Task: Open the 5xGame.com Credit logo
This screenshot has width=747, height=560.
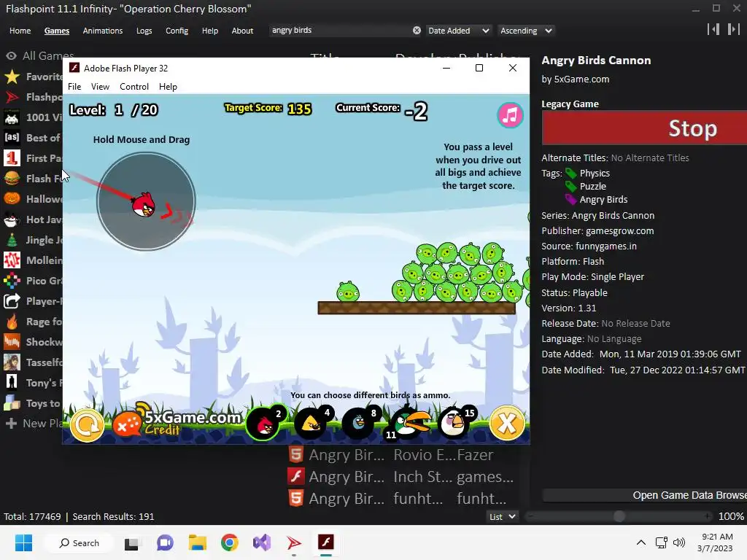Action: coord(177,421)
